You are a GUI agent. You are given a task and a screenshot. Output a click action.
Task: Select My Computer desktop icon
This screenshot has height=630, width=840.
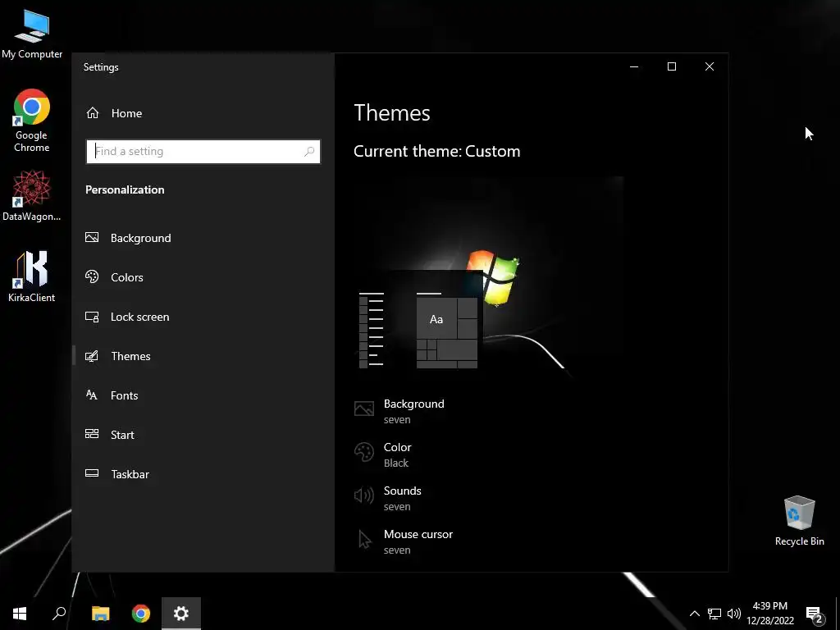tap(32, 34)
